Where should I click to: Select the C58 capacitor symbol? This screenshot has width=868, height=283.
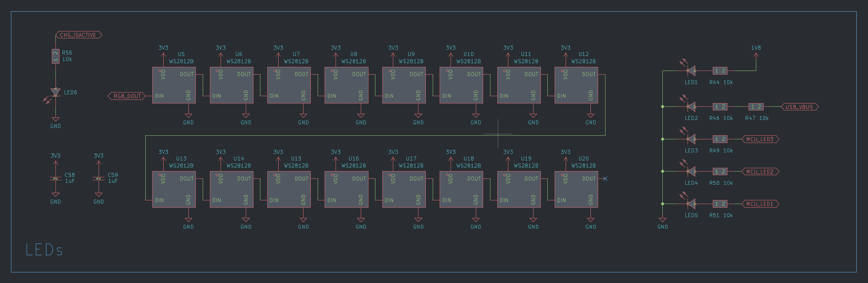coord(56,178)
